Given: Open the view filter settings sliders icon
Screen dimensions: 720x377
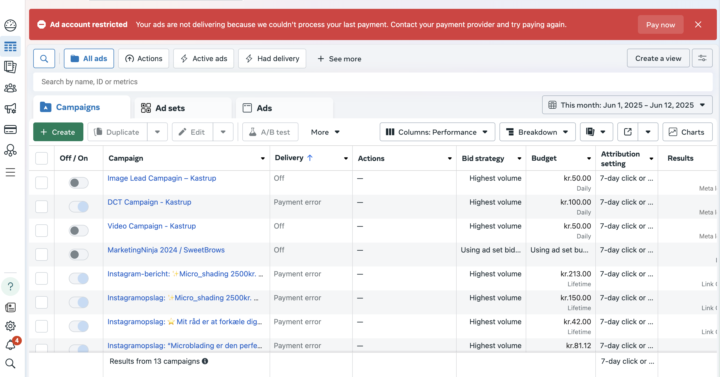Looking at the screenshot, I should 702,58.
